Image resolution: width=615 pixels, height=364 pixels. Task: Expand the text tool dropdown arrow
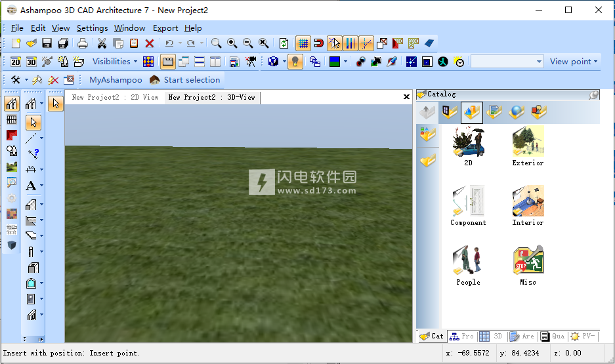coord(41,186)
